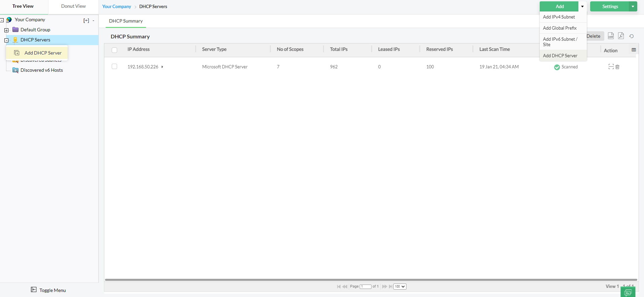Choose Add DHCP Server in dropdown menu
The width and height of the screenshot is (644, 297).
[x=563, y=56]
